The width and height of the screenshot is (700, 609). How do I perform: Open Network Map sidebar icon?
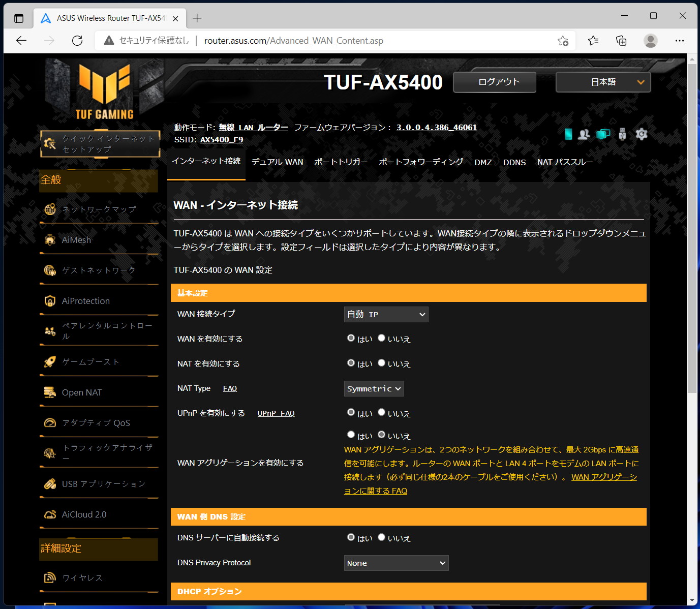click(50, 209)
